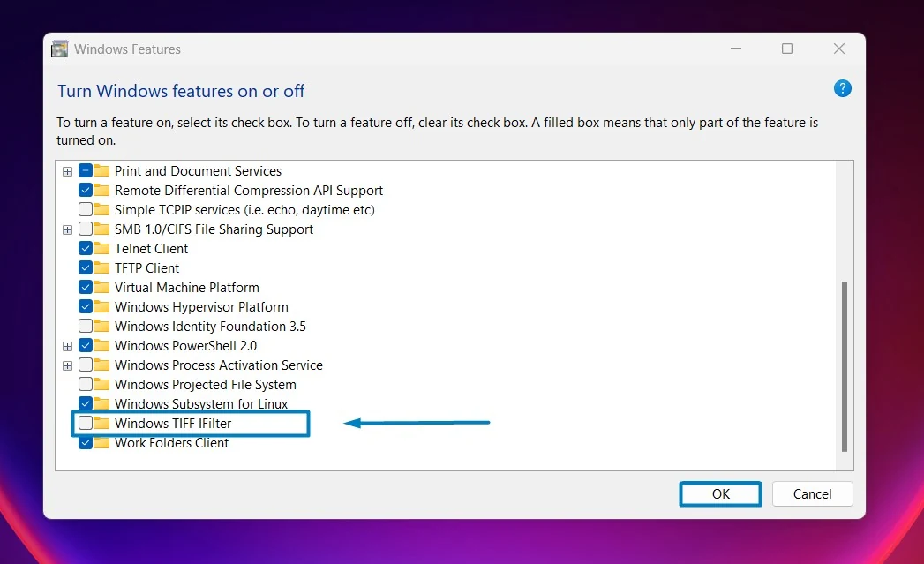Click OK to apply feature changes

(x=720, y=494)
